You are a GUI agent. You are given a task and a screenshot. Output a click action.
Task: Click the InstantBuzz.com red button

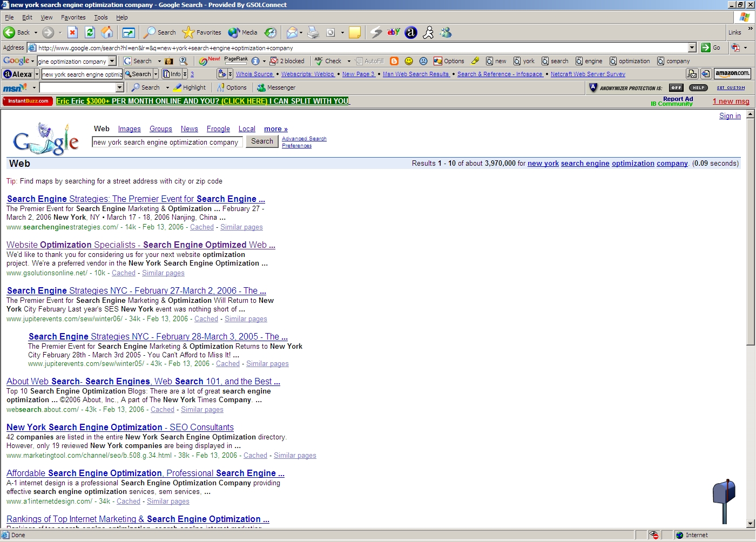(28, 101)
